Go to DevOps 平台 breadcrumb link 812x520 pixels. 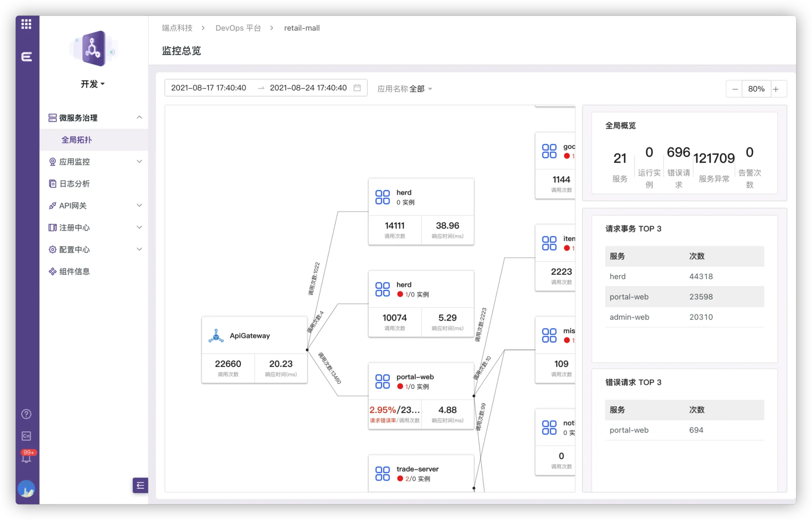pos(238,28)
